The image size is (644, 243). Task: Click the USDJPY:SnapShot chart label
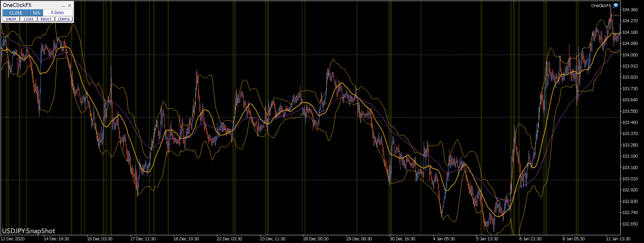[x=29, y=231]
